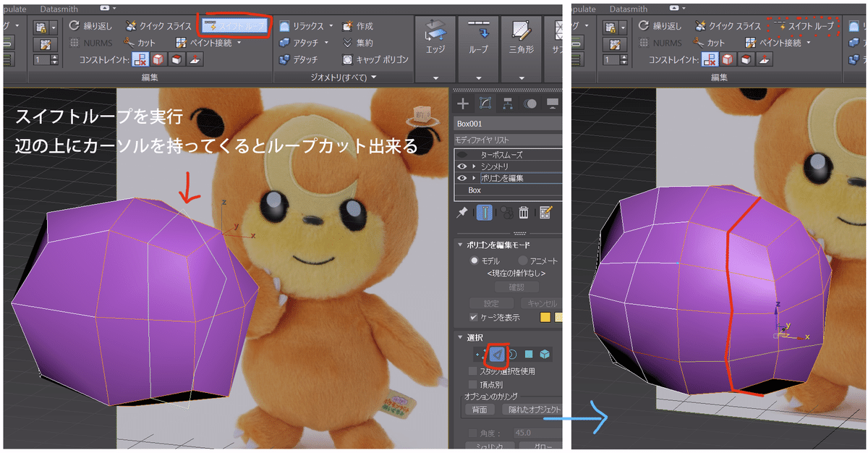The height and width of the screenshot is (453, 868).
Task: Select Polygon sub-object level in Selection rollout
Action: [x=529, y=354]
